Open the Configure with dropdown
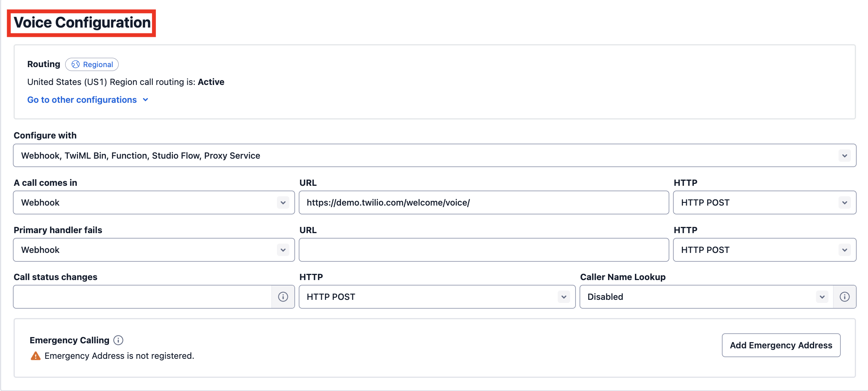This screenshot has width=868, height=391. [x=434, y=156]
